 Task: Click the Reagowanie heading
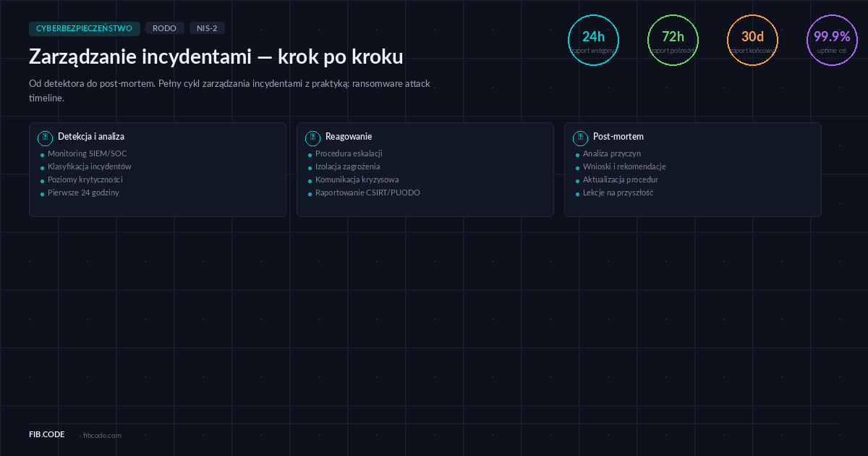tap(349, 136)
